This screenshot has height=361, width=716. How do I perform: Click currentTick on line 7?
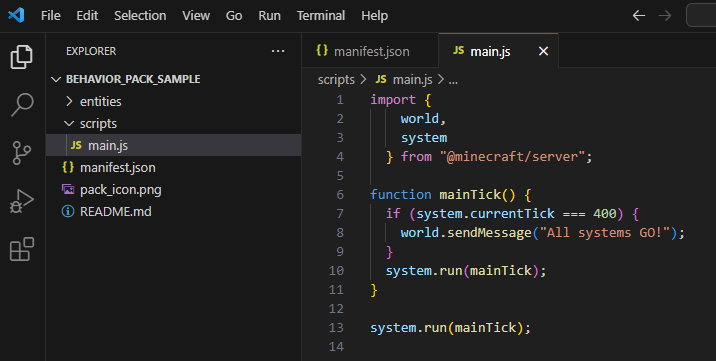(512, 214)
